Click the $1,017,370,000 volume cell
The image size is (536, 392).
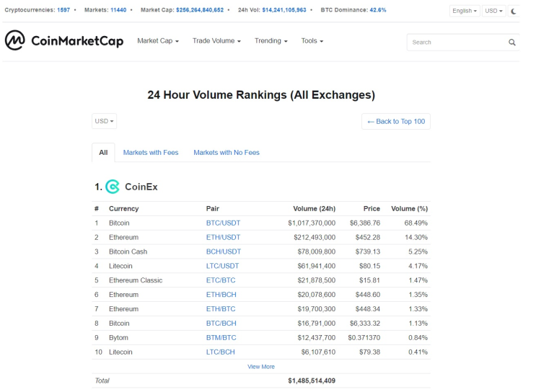[312, 223]
